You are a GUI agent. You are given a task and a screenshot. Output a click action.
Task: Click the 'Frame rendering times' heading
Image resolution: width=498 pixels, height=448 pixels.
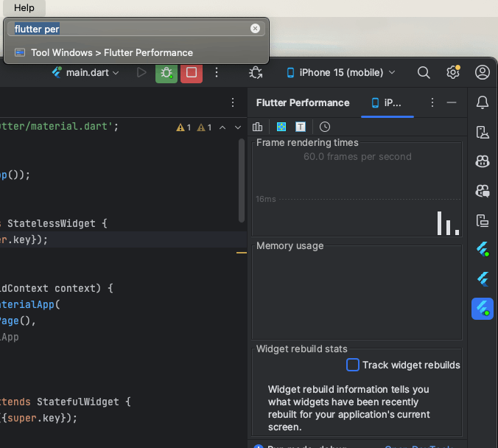pos(307,143)
